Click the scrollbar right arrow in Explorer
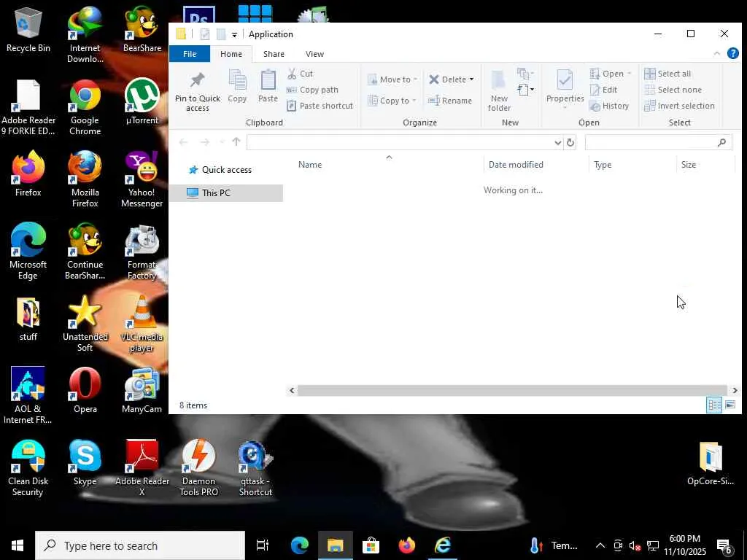Screen dimensions: 747x560 [735, 391]
